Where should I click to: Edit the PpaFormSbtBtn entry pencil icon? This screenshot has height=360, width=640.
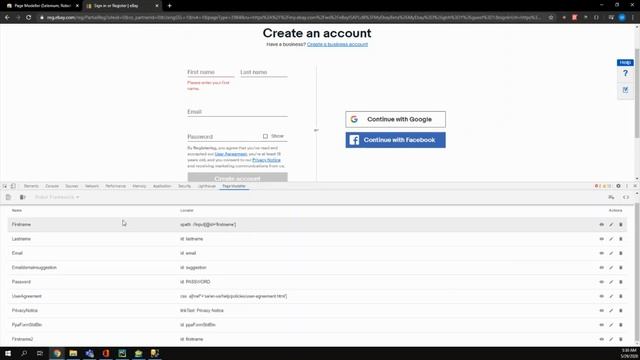click(611, 324)
